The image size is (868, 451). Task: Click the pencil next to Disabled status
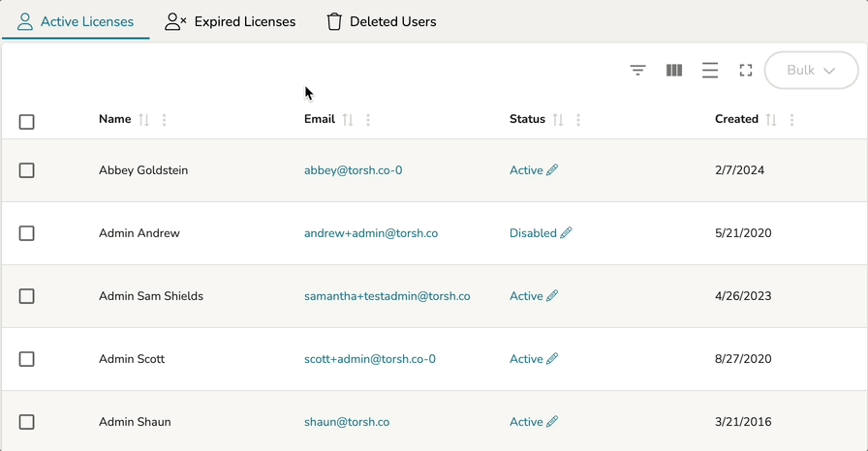(x=567, y=233)
